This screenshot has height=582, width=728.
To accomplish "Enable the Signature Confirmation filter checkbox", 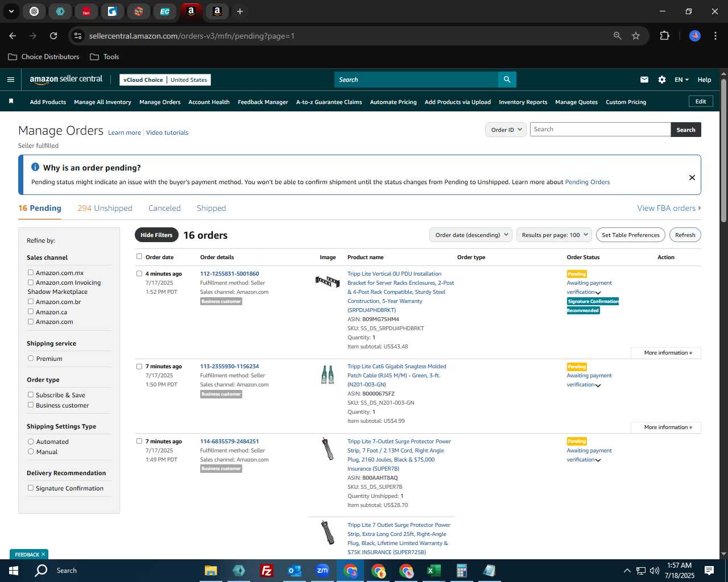I will click(31, 488).
